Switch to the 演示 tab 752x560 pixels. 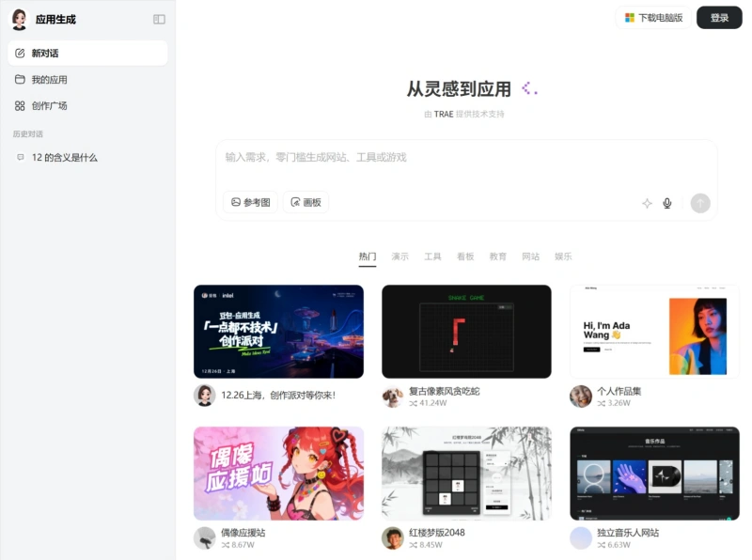(x=399, y=256)
